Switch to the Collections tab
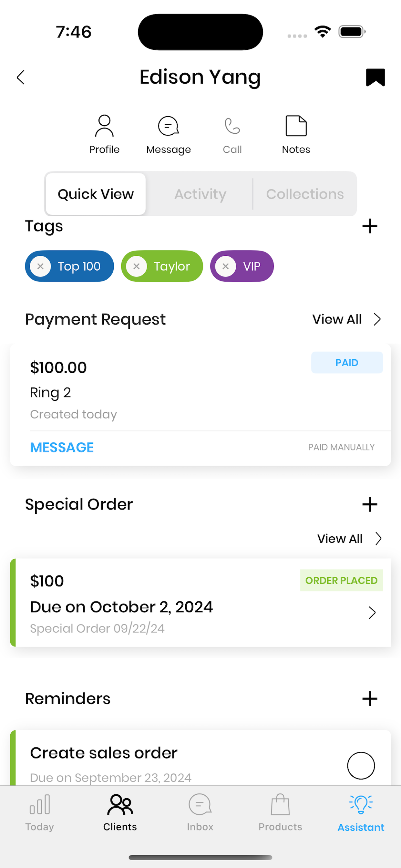Viewport: 401px width, 868px height. coord(305,194)
